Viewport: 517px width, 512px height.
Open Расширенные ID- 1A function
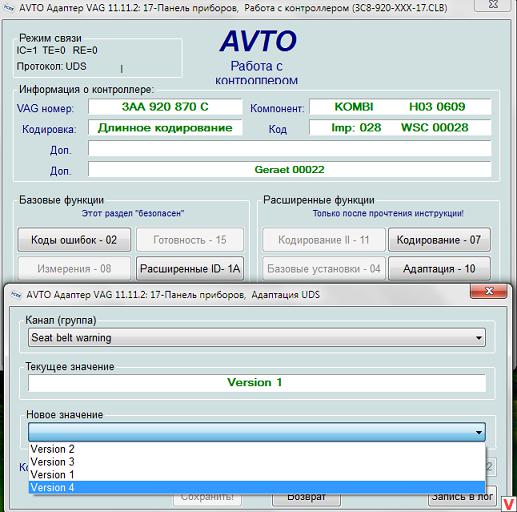coord(190,268)
